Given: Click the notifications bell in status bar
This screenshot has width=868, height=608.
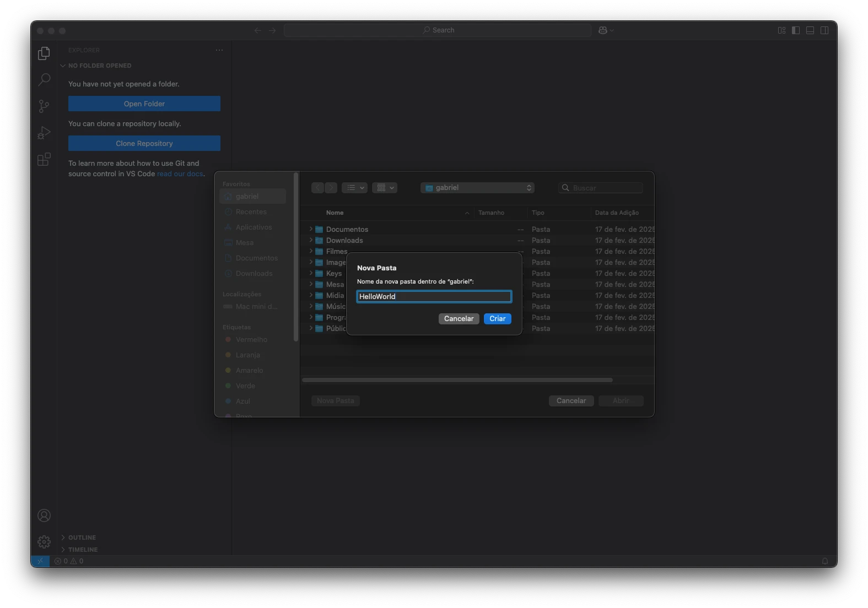Looking at the screenshot, I should 825,561.
